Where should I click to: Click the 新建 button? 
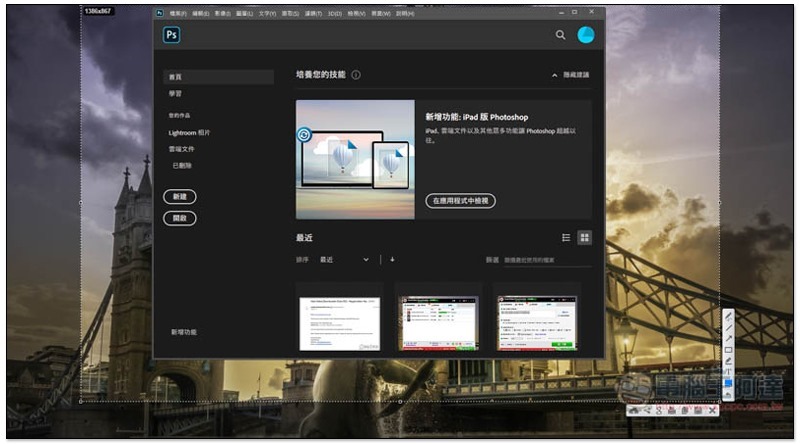(x=179, y=196)
